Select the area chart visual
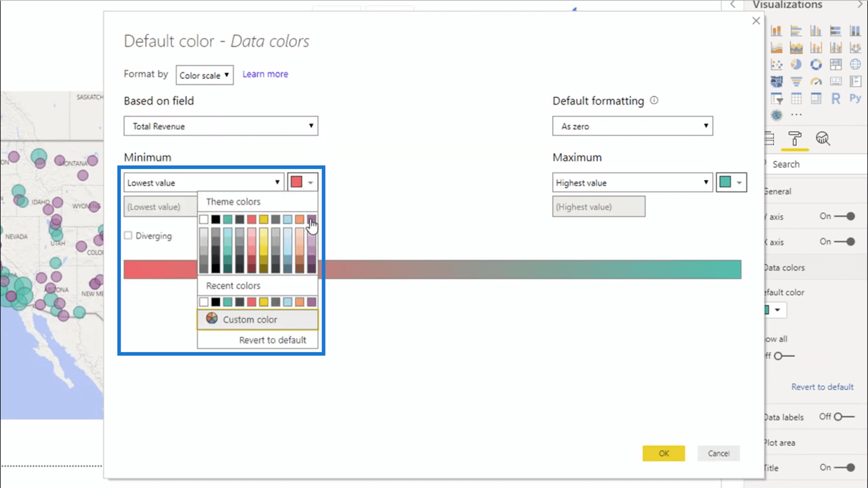 pos(776,48)
